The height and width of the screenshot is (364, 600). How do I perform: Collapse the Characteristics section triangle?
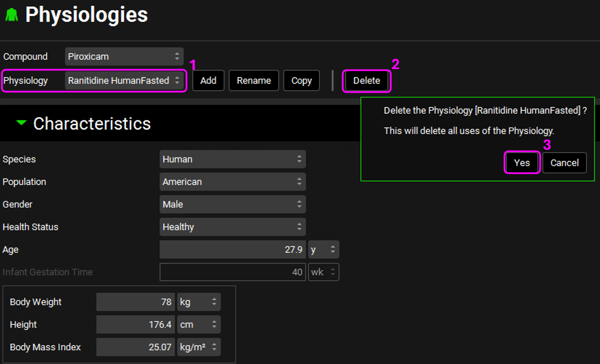(x=21, y=123)
